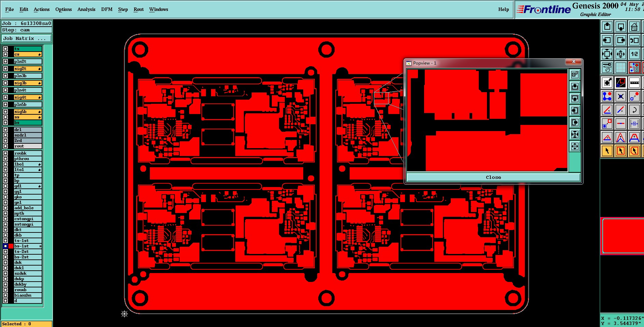Click the zoom in icon in Popview window
This screenshot has width=644, height=327.
(575, 134)
